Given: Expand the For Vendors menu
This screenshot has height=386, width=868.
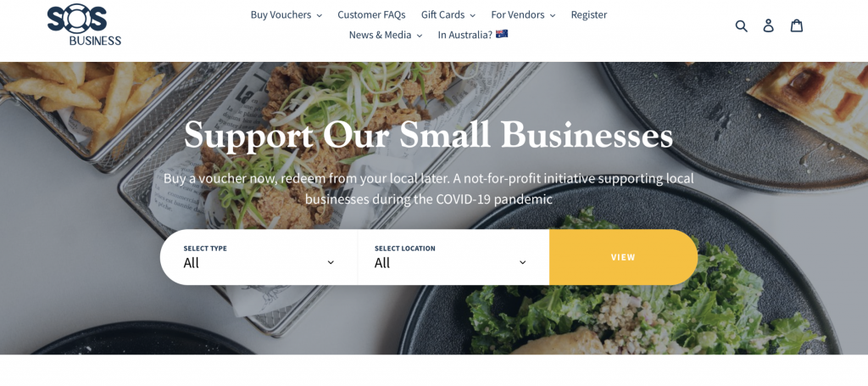Looking at the screenshot, I should (x=523, y=15).
